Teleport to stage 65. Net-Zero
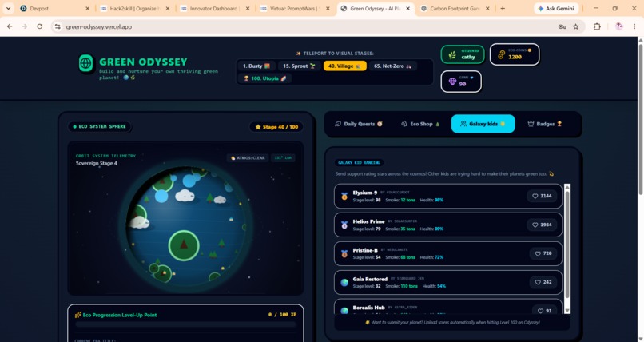 (x=392, y=66)
